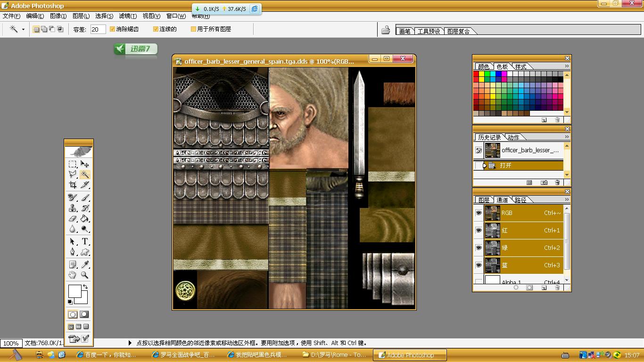This screenshot has height=362, width=644.
Task: Select the Hand tool
Action: point(73,275)
